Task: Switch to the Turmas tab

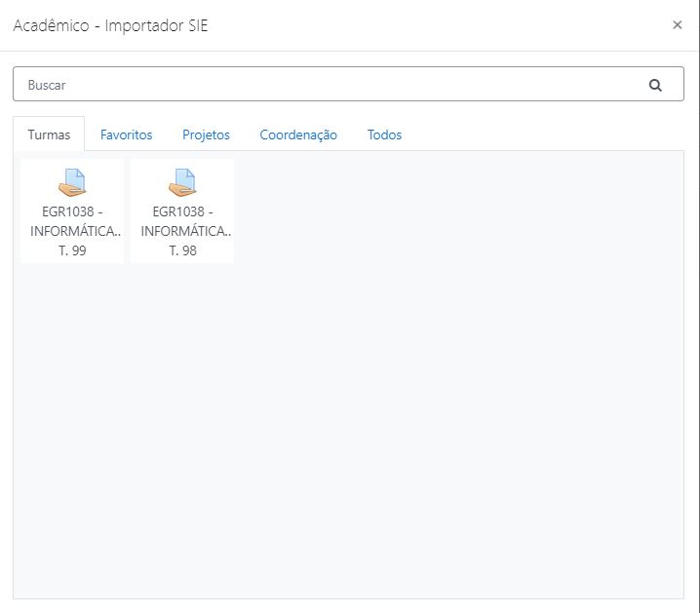Action: click(49, 134)
